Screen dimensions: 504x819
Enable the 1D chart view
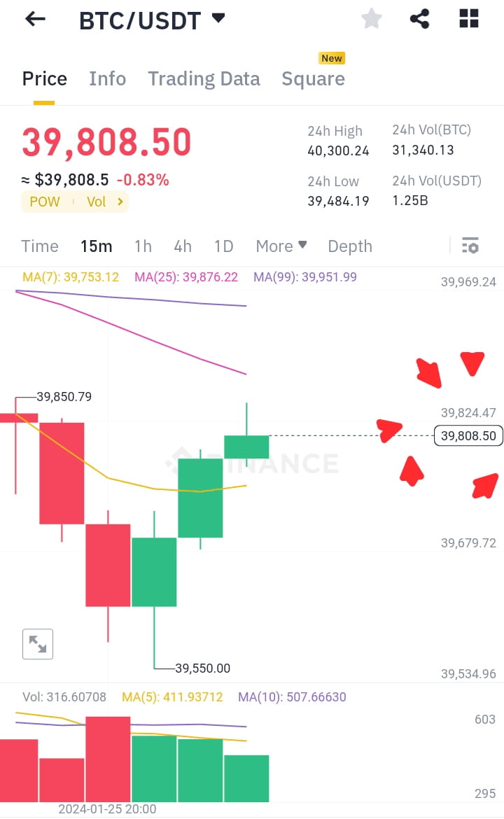(x=223, y=246)
